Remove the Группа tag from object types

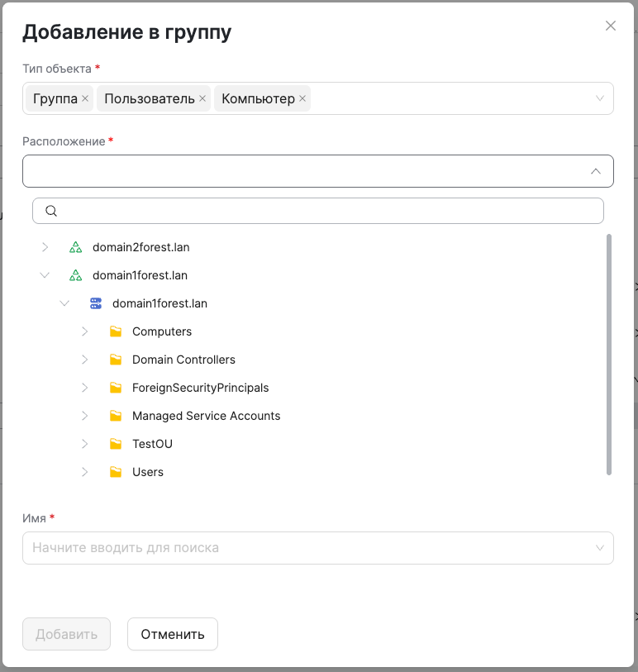[x=85, y=98]
